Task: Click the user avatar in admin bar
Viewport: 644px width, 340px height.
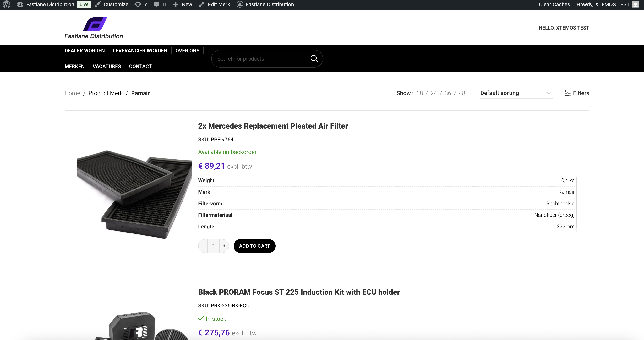Action: (x=636, y=4)
